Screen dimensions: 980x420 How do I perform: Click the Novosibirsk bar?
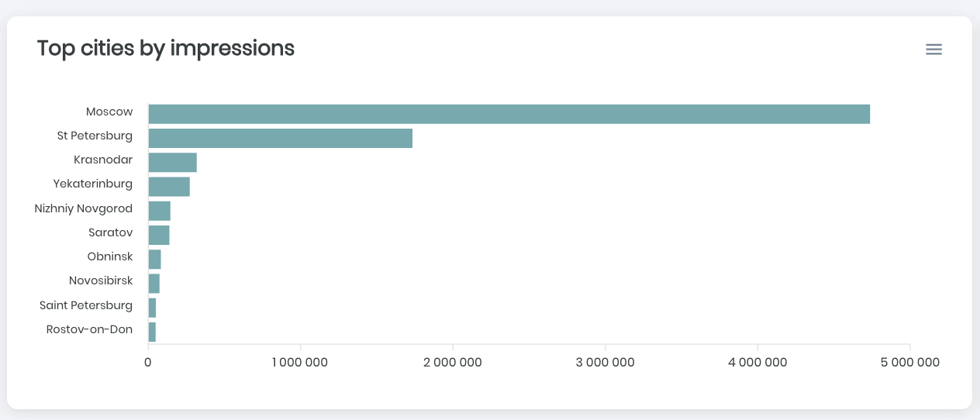click(x=154, y=283)
